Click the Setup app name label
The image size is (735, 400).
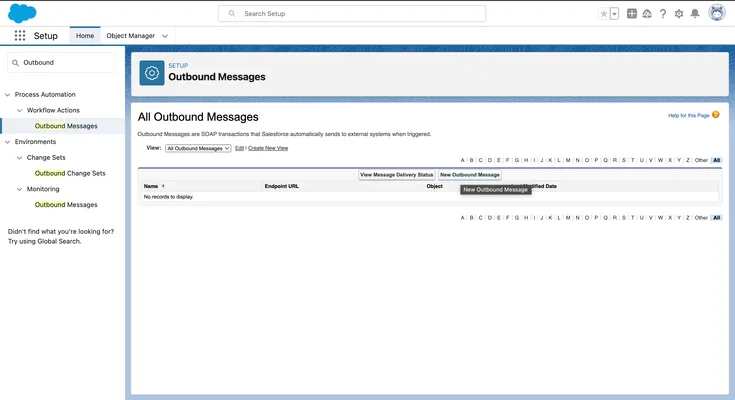45,36
